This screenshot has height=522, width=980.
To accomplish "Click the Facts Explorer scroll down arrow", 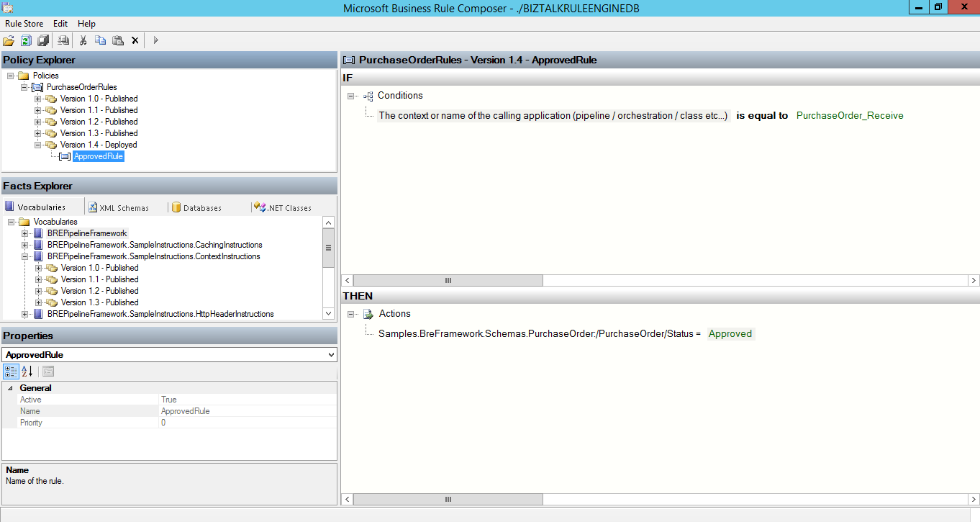I will coord(329,314).
